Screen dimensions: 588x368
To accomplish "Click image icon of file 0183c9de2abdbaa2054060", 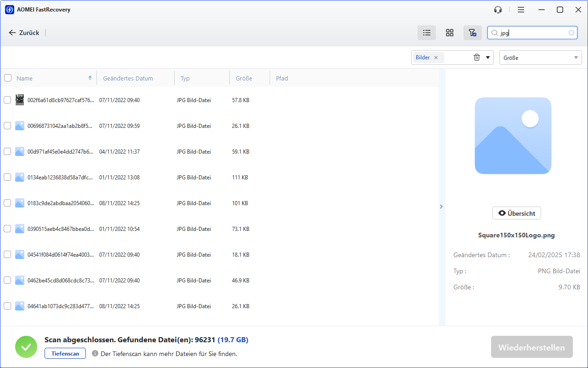I will coord(20,203).
